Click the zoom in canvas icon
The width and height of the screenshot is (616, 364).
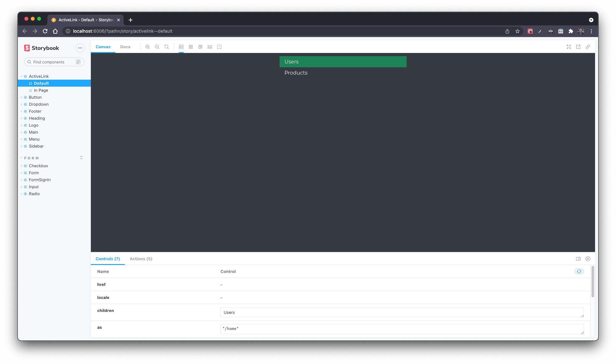point(147,47)
